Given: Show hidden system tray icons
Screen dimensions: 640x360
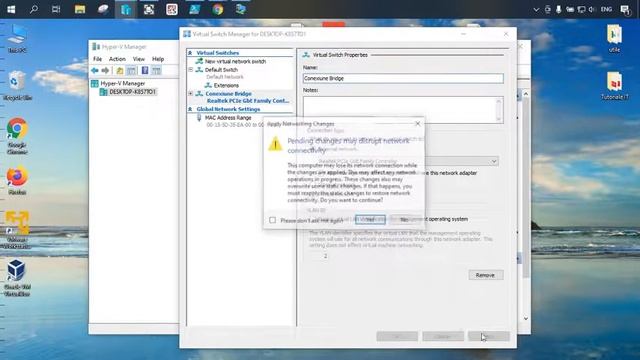Looking at the screenshot, I should (x=536, y=9).
